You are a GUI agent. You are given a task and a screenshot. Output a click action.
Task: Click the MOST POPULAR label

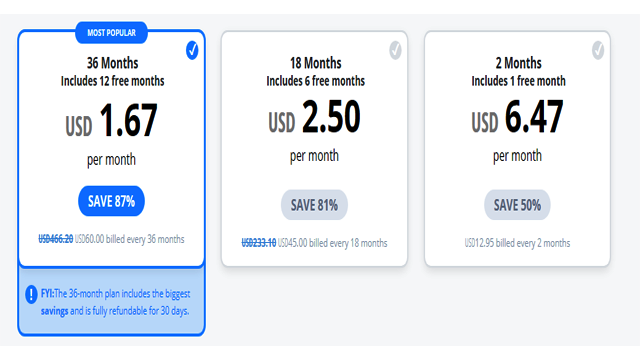click(x=111, y=33)
